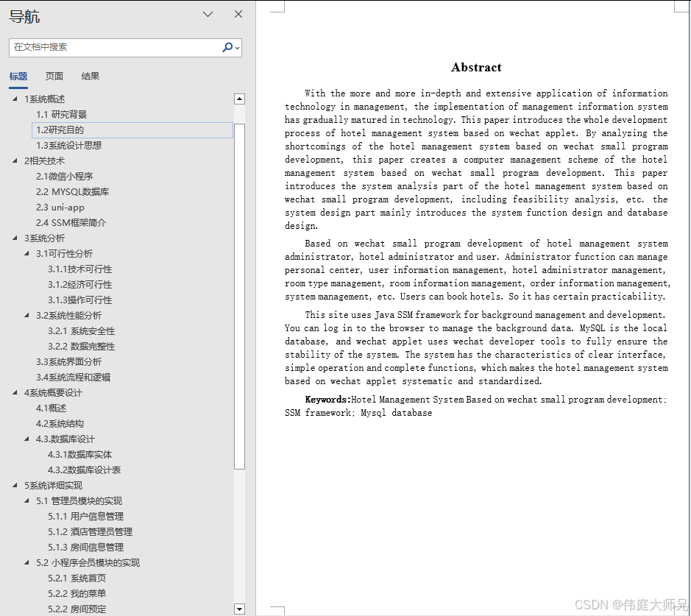This screenshot has width=691, height=616.
Task: Collapse the 3.1可行性分析 heading
Action: coord(27,253)
